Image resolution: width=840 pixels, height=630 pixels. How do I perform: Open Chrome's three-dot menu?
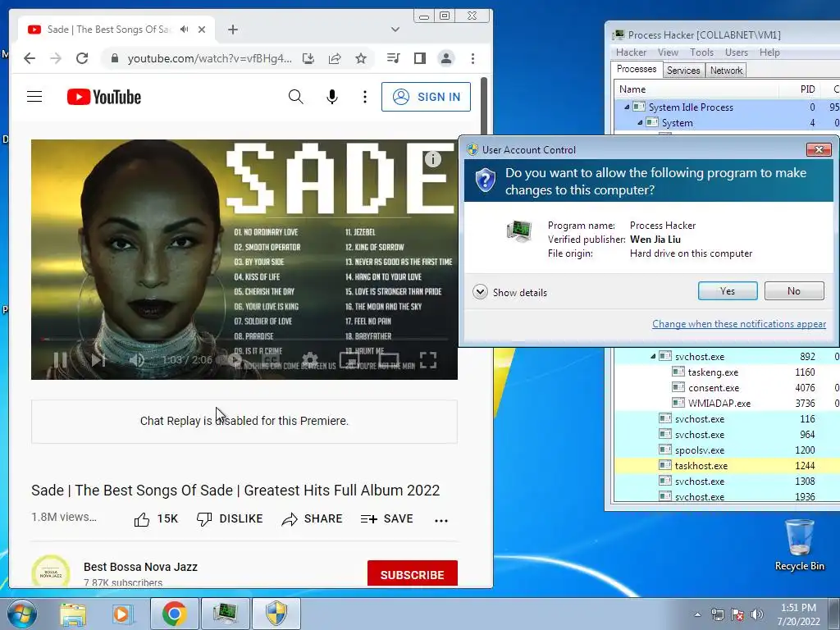point(472,58)
